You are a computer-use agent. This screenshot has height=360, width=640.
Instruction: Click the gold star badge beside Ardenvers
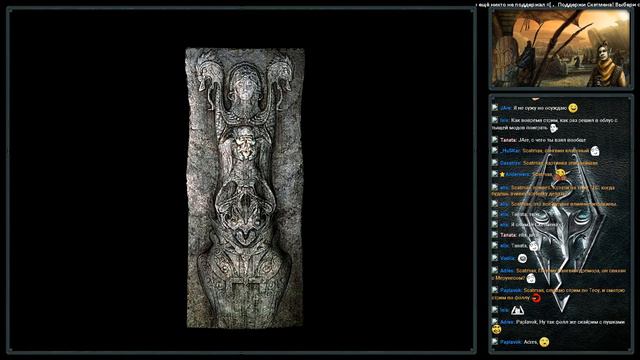502,174
